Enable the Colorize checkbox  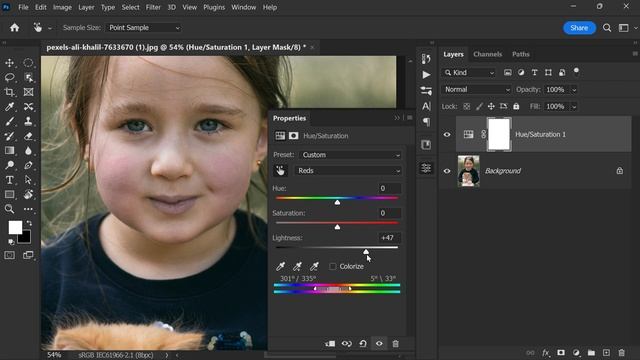pos(333,267)
